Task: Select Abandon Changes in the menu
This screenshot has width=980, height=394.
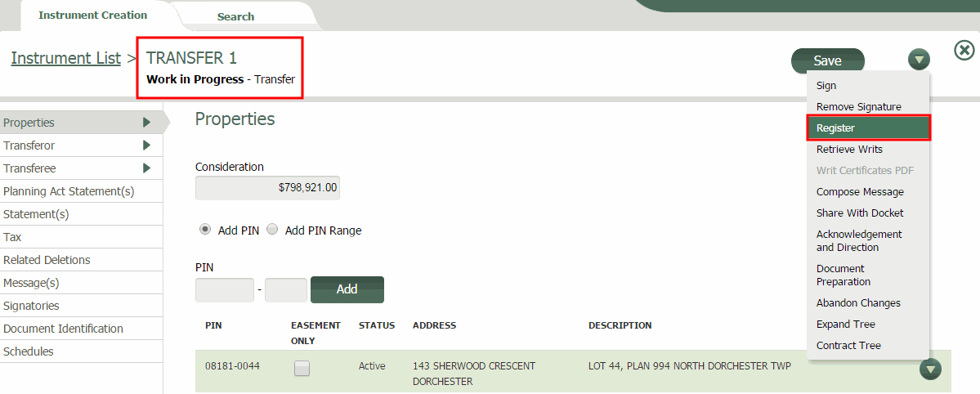Action: 858,303
